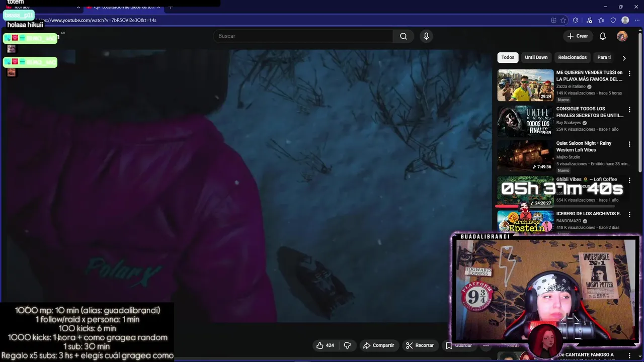Open the YouTube account avatar menu
The width and height of the screenshot is (644, 362).
point(622,36)
